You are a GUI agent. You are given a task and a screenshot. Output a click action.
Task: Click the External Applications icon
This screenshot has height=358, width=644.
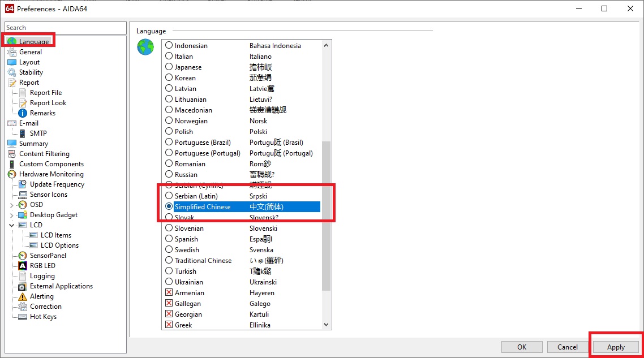pos(23,286)
